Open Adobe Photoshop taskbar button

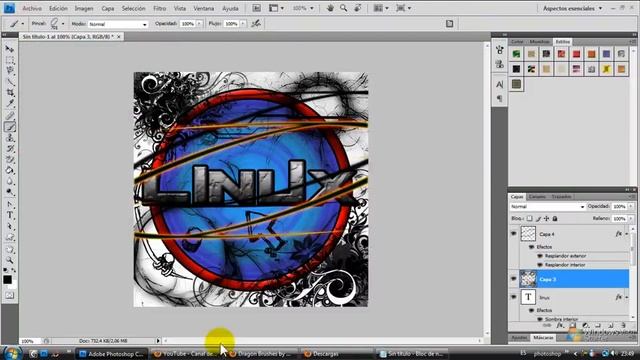[x=111, y=353]
